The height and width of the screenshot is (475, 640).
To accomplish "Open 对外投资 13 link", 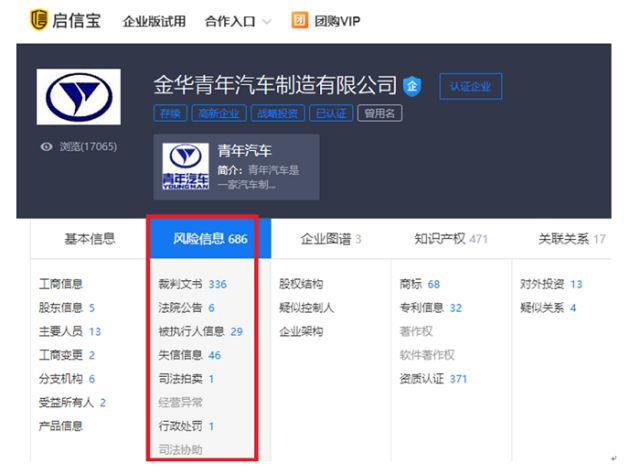I will 551,284.
